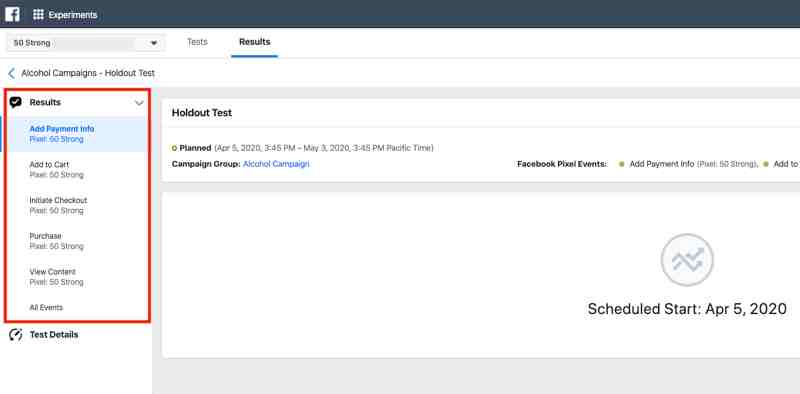Click the Alcohol Campaigns - Holdout Test title

click(x=88, y=73)
